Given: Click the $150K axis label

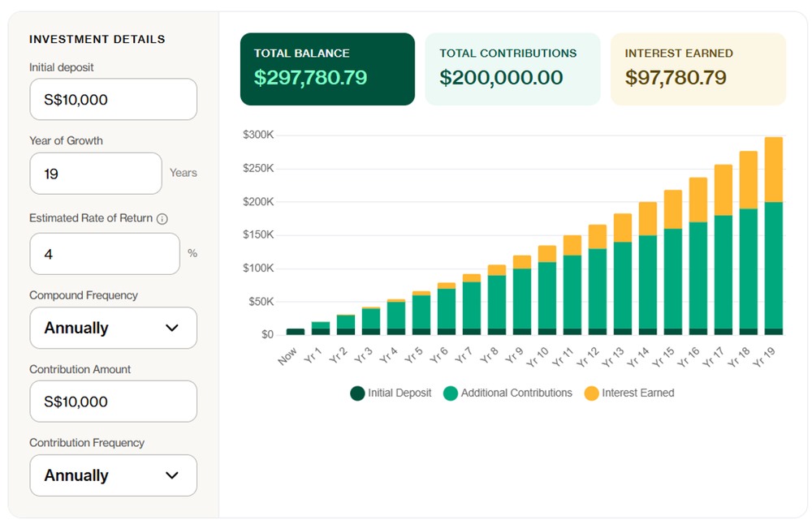Looking at the screenshot, I should tap(258, 235).
